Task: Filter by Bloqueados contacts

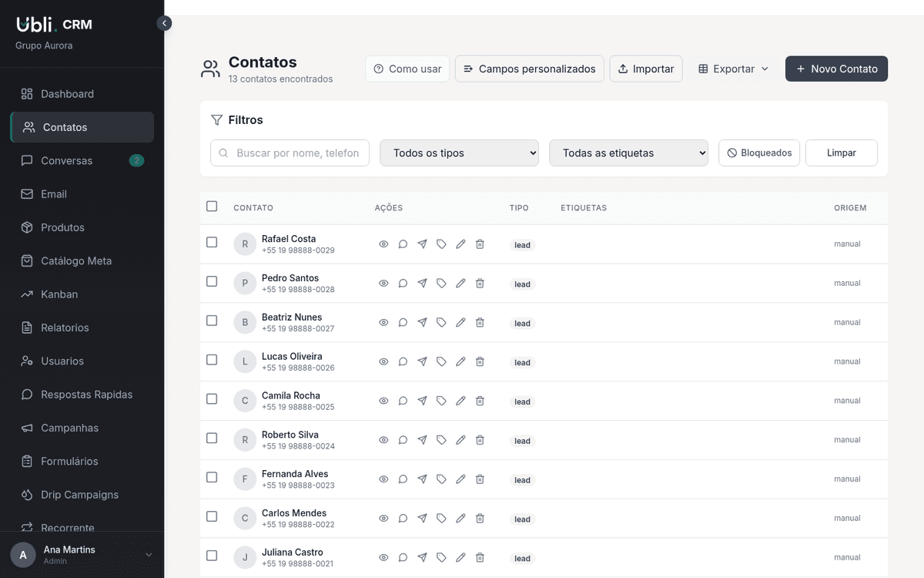Action: pos(759,153)
